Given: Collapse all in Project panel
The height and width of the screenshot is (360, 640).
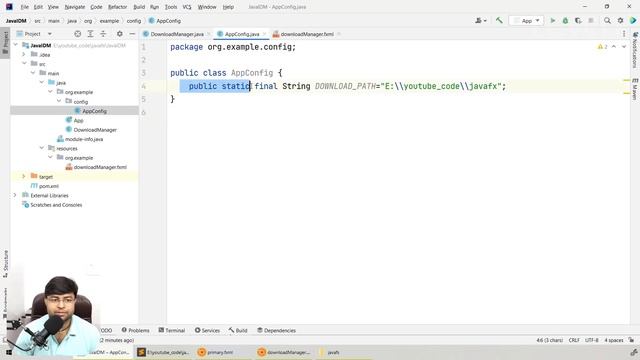Looking at the screenshot, I should (103, 34).
